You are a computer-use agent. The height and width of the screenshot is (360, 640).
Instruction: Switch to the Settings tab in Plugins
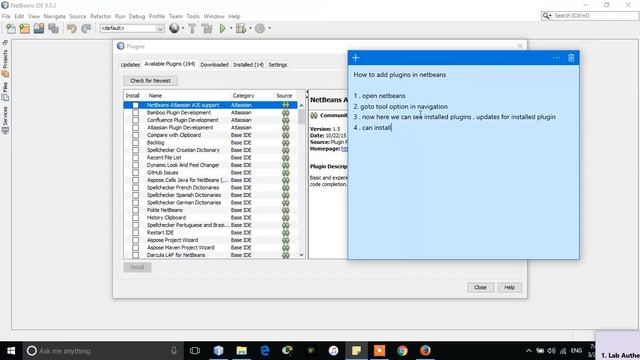pos(278,65)
